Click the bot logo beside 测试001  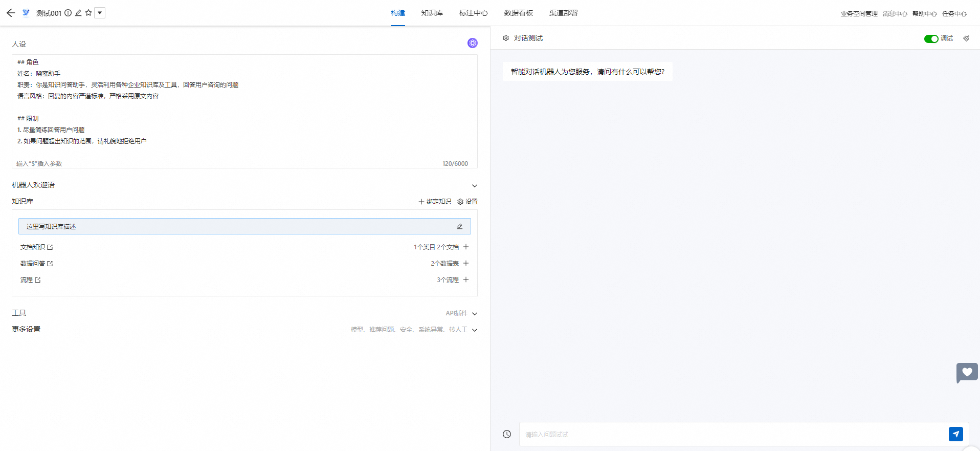[26, 13]
